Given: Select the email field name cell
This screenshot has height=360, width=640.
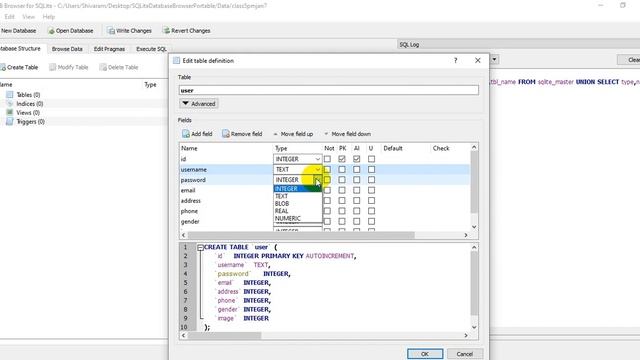Looking at the screenshot, I should pyautogui.click(x=226, y=190).
